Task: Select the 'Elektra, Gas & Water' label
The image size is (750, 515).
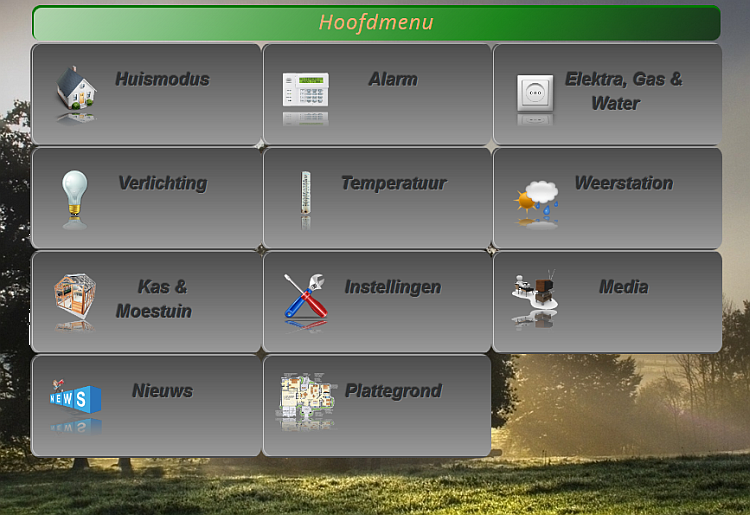Action: [x=624, y=91]
